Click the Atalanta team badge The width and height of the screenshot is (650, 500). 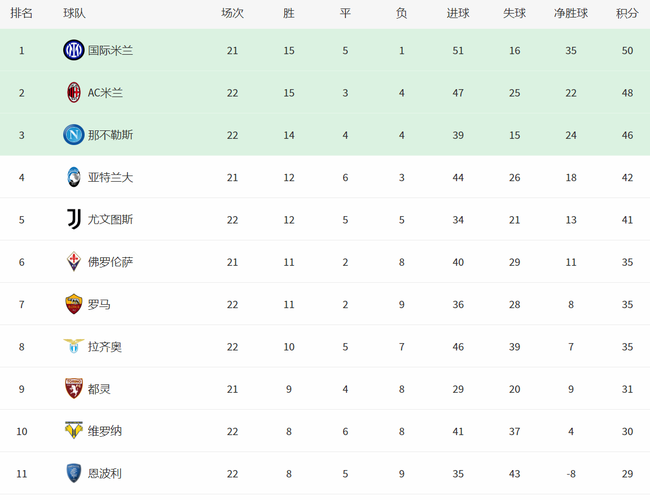[74, 177]
